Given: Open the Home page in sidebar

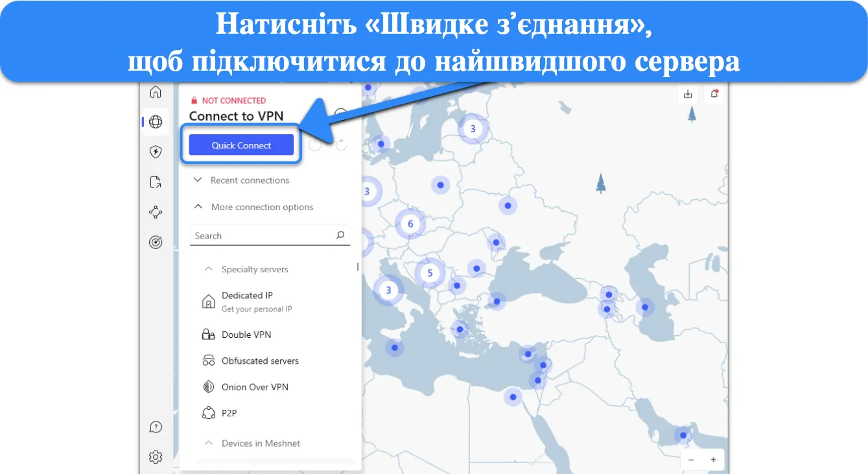Looking at the screenshot, I should click(156, 92).
